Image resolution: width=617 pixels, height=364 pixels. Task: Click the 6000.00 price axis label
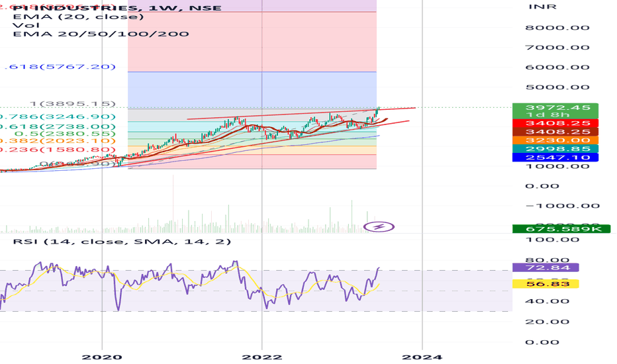tap(557, 67)
